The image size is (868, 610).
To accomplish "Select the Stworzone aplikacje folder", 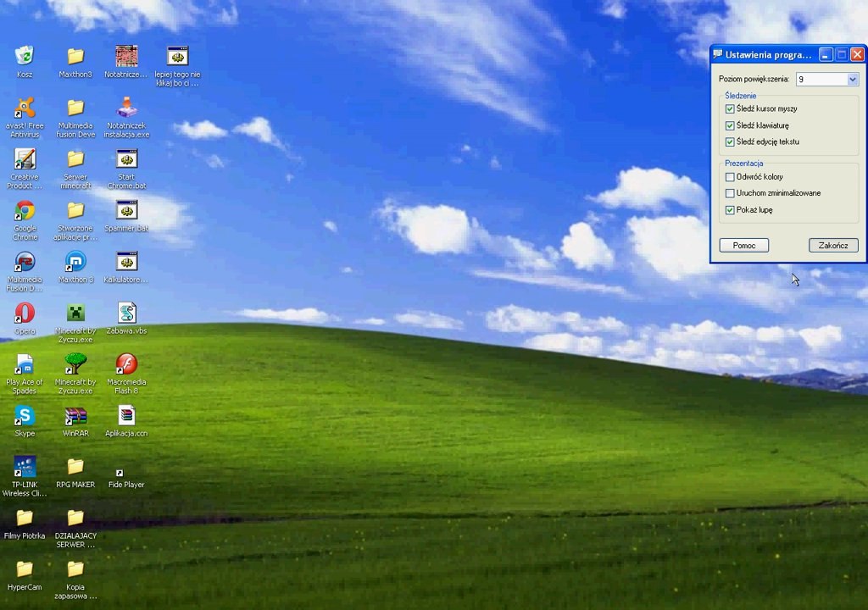I will tap(75, 210).
